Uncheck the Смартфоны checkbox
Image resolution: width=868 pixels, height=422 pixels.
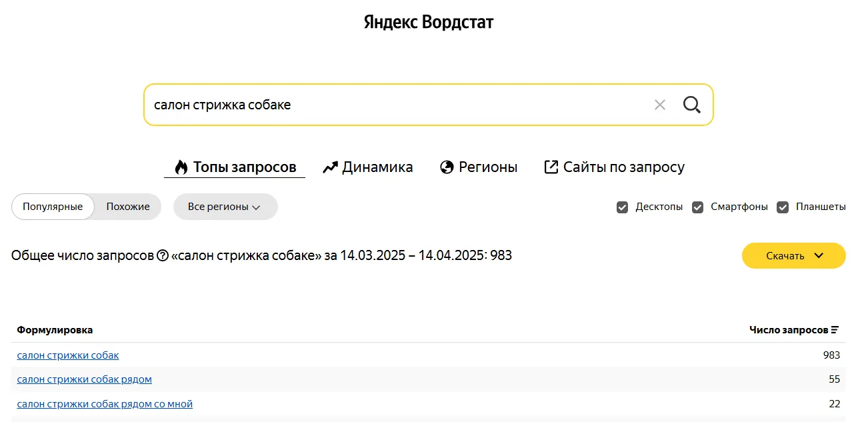click(x=697, y=207)
